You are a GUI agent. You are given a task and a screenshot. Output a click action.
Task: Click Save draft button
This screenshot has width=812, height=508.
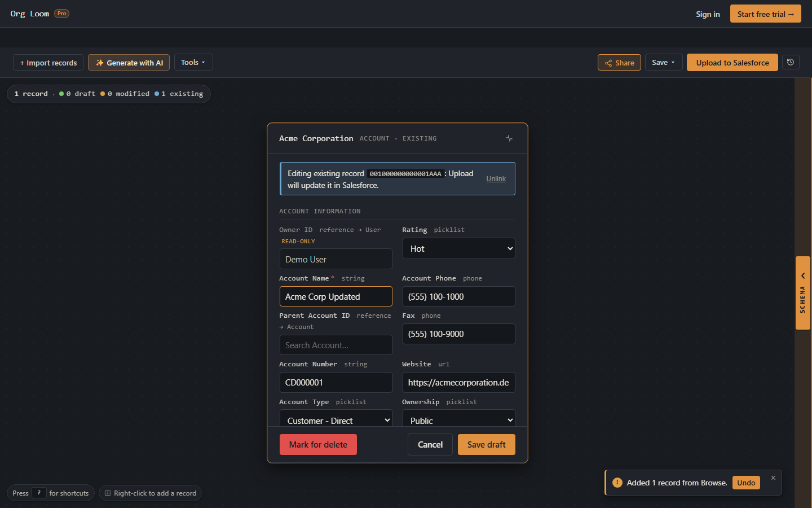pos(487,445)
